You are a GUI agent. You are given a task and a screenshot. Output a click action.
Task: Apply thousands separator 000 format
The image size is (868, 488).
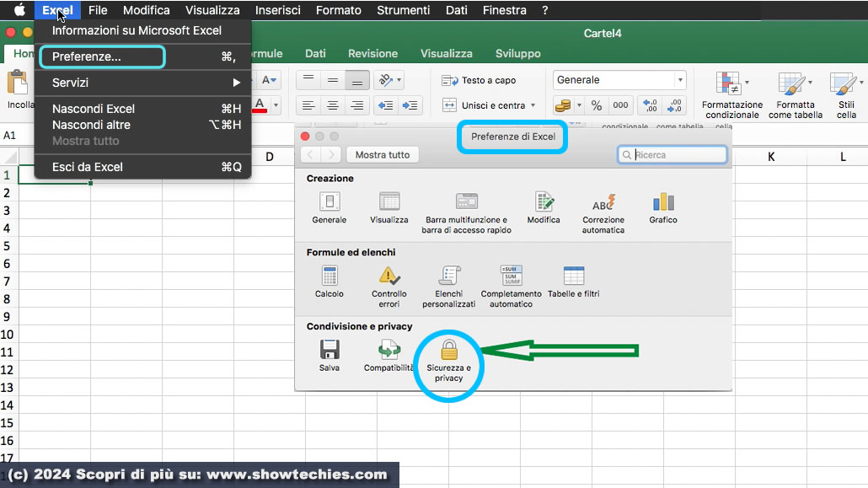tap(620, 105)
